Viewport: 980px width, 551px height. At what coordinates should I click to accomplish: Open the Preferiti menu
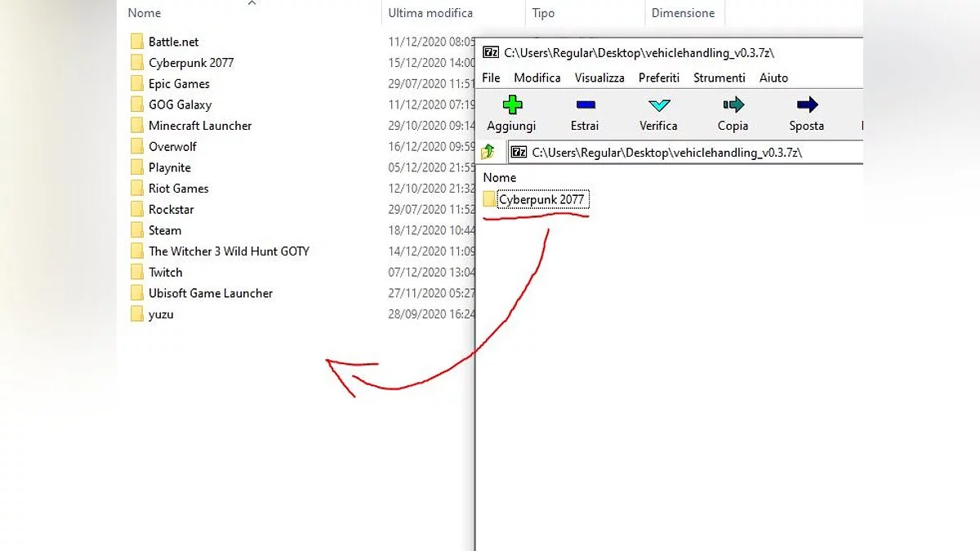coord(659,78)
